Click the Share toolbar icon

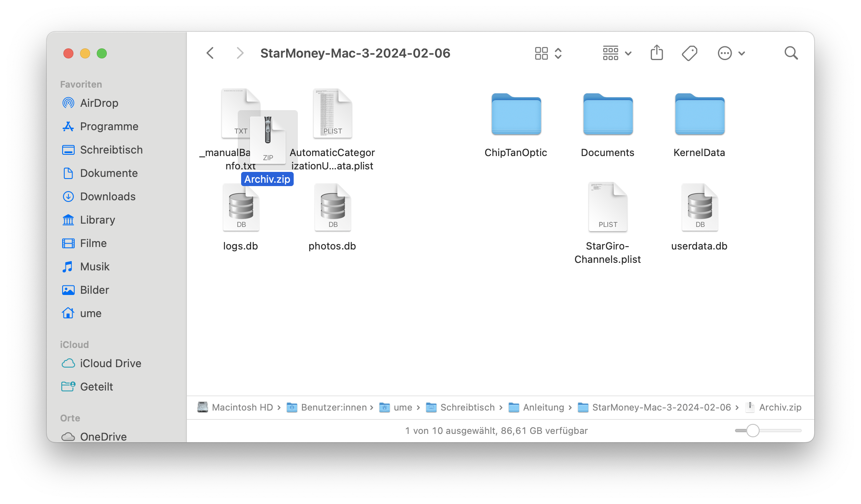tap(657, 53)
